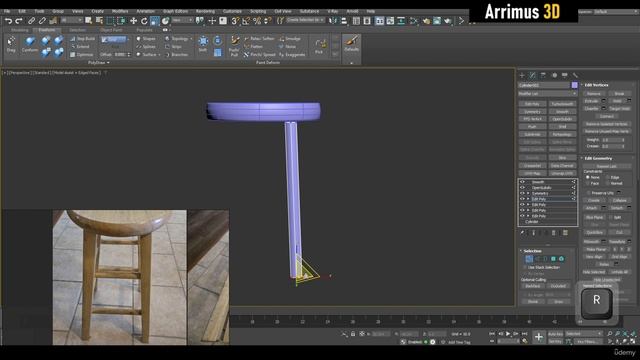Play the animation
The height and width of the screenshot is (360, 640).
(x=508, y=334)
